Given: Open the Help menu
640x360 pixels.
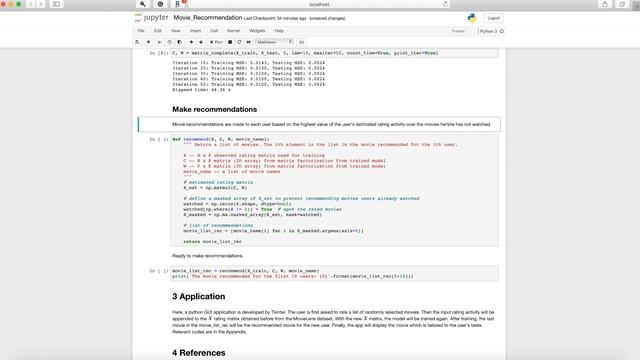Looking at the screenshot, I should coord(279,31).
